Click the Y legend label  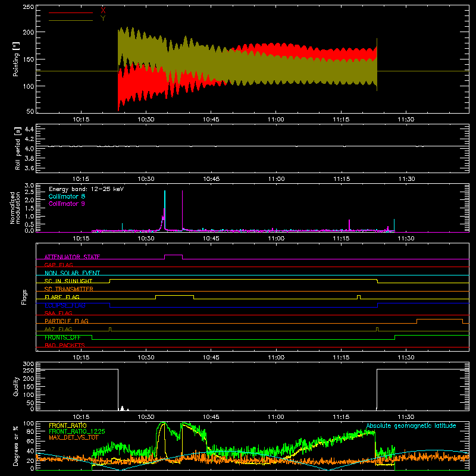(103, 18)
